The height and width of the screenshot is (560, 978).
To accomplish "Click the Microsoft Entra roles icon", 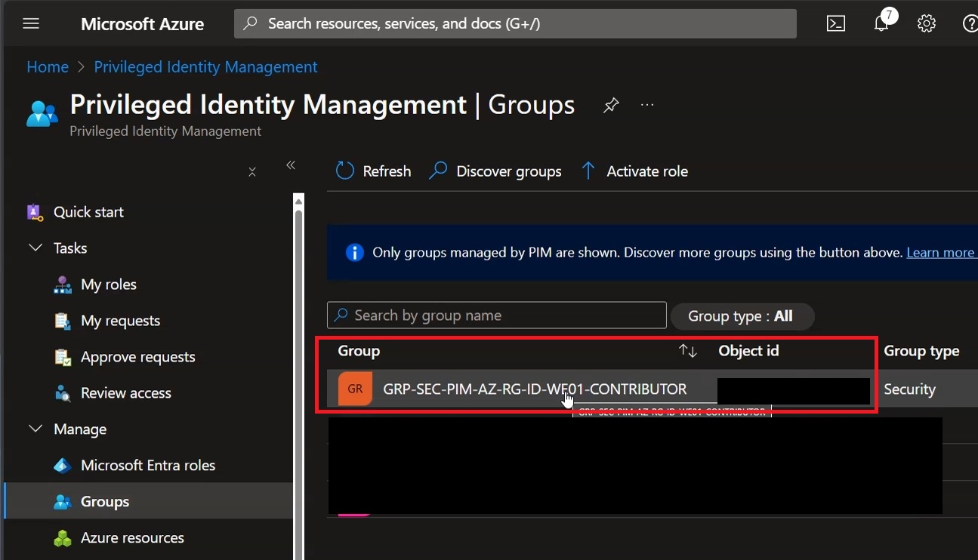I will coord(63,466).
